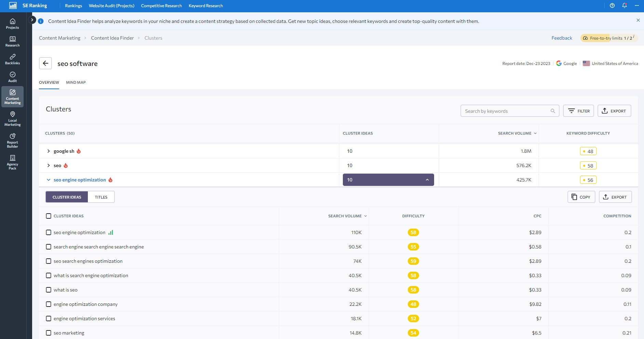Open the clusters Filter button
The height and width of the screenshot is (339, 644).
578,111
